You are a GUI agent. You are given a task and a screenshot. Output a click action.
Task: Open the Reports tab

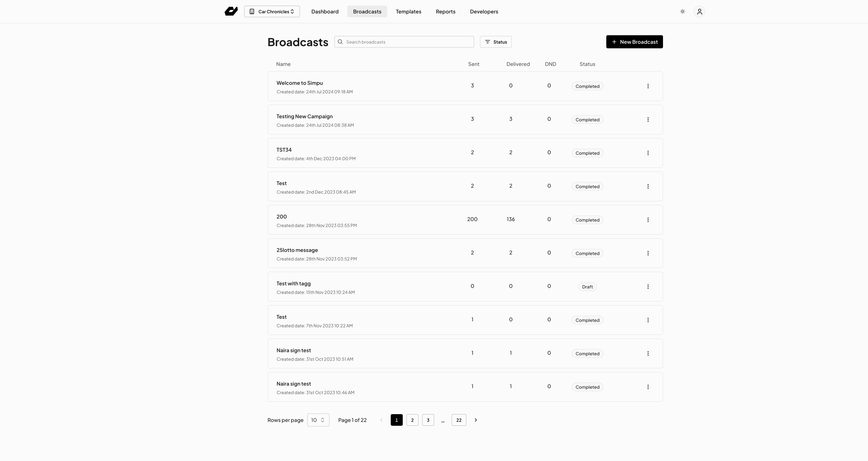click(445, 11)
